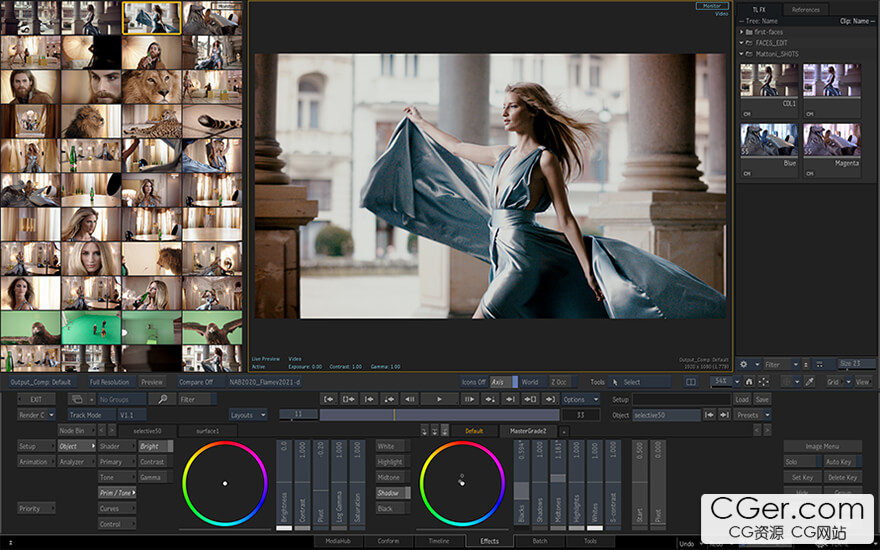Screen dimensions: 880x550
Task: Select the Midtone tonal range
Action: 393,477
